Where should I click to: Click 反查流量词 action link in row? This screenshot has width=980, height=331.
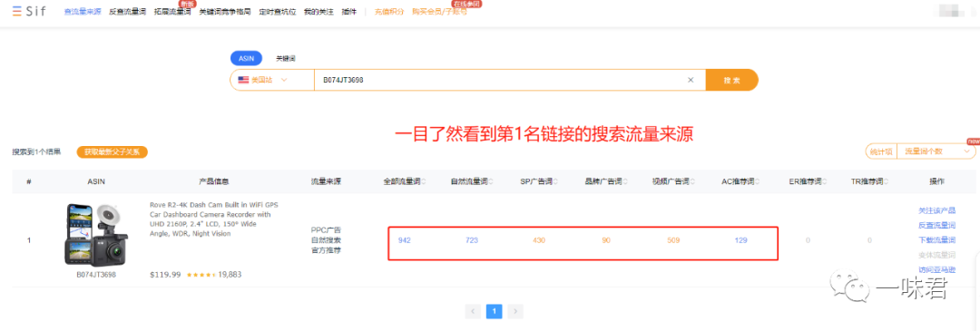[x=936, y=226]
